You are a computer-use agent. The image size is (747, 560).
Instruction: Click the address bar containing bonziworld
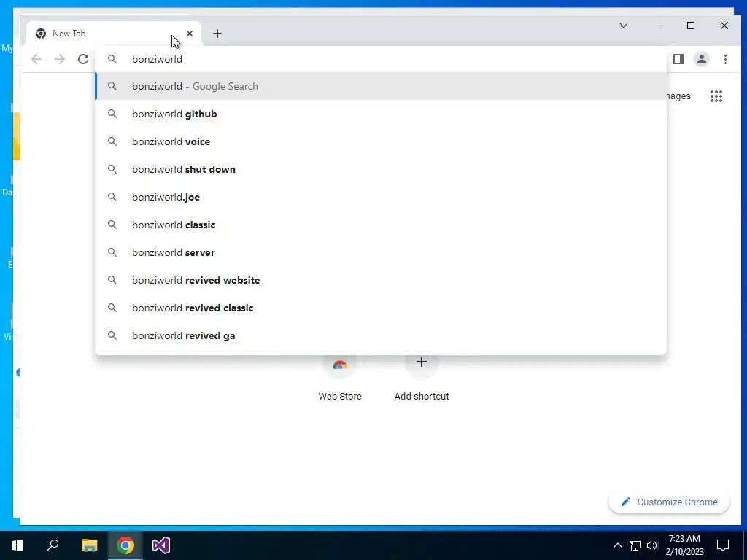point(381,59)
